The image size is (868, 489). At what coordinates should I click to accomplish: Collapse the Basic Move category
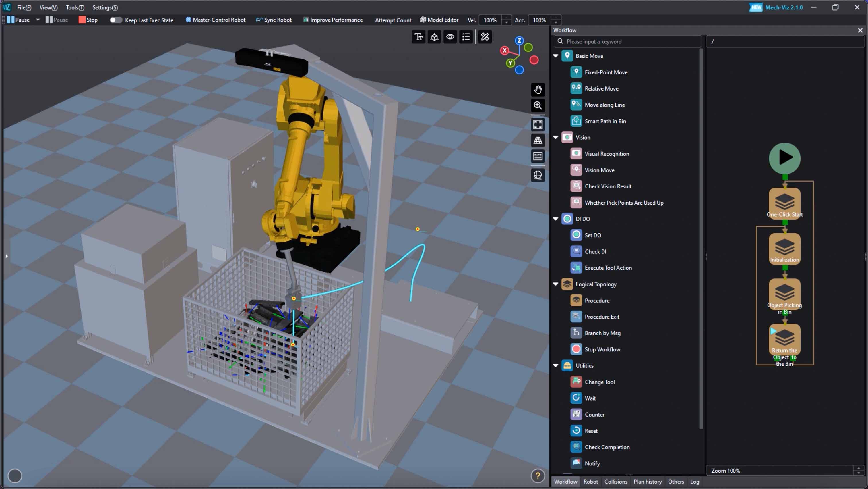click(556, 56)
